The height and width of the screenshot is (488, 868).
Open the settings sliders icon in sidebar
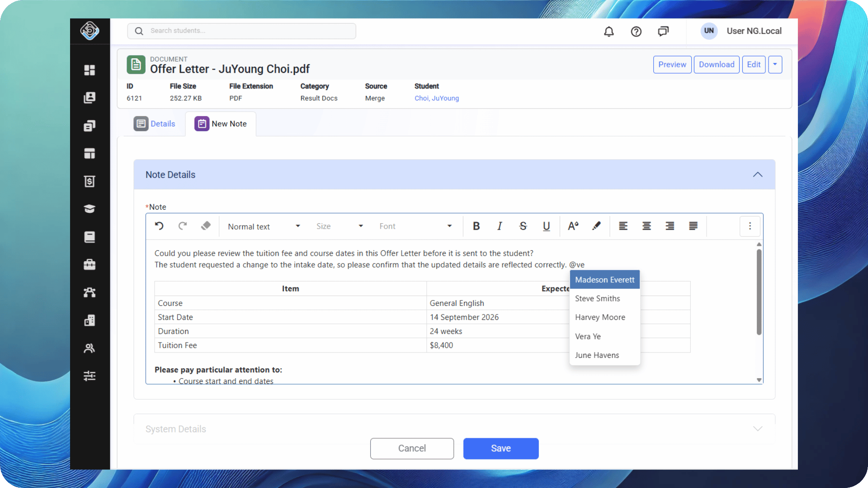point(90,376)
